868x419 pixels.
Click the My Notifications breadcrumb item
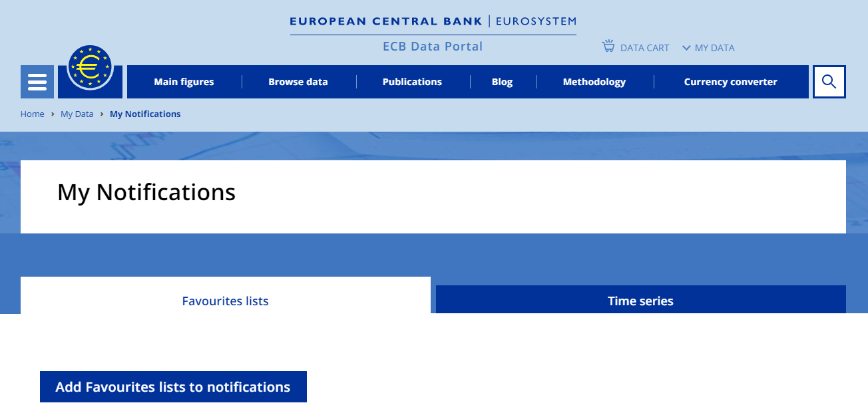pos(145,114)
